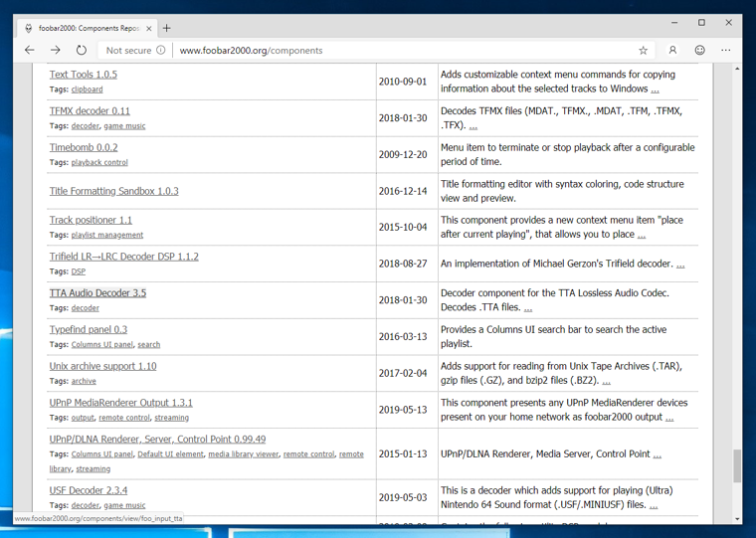Expand Track positioner description ellipsis

642,235
